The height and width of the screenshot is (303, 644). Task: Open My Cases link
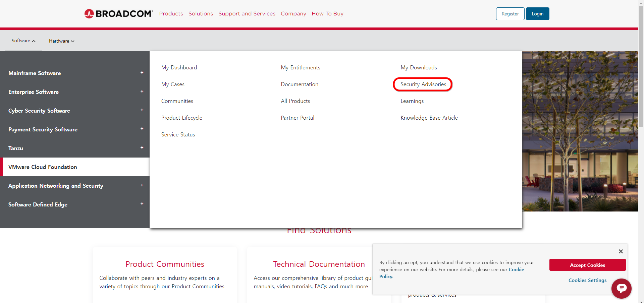(173, 84)
